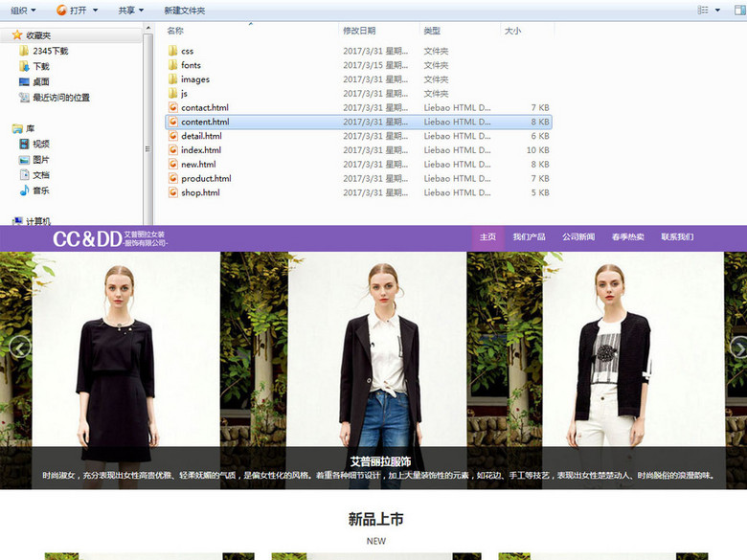Click the 艾普丽拉服饰 banner caption title
This screenshot has width=747, height=560.
(380, 462)
